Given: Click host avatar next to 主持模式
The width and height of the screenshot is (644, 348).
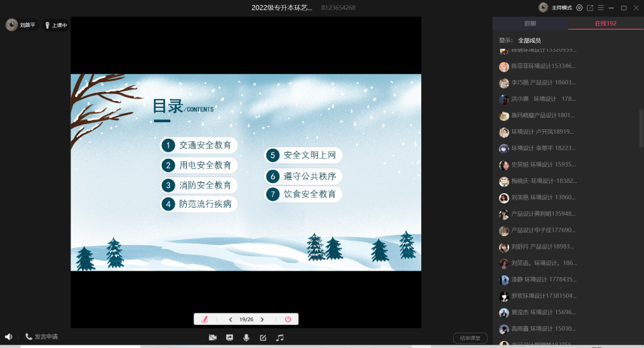Looking at the screenshot, I should (x=543, y=8).
